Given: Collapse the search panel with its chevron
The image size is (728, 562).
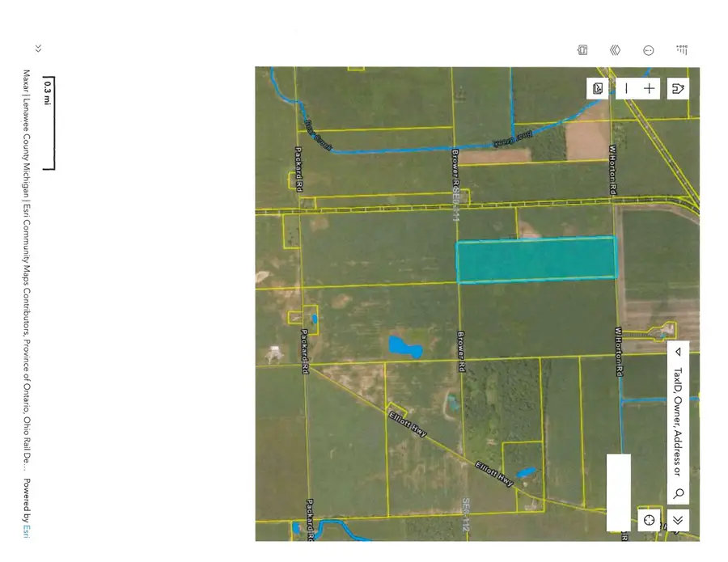Looking at the screenshot, I should [677, 352].
